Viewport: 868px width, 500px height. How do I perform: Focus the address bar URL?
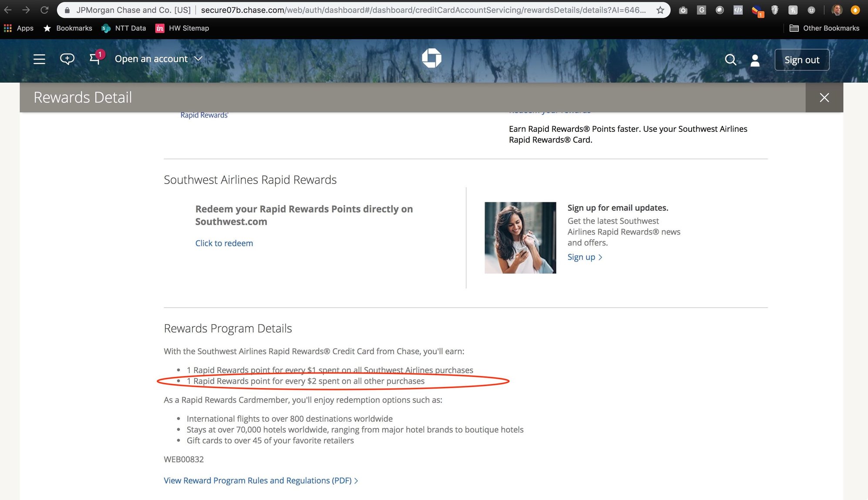tap(423, 10)
